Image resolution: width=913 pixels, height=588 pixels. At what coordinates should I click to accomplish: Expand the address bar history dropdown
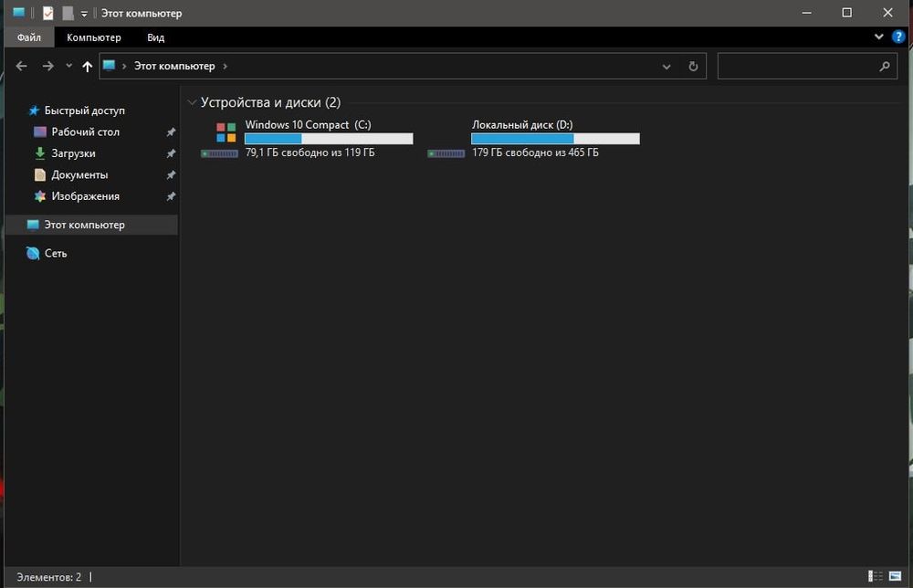[x=666, y=67]
